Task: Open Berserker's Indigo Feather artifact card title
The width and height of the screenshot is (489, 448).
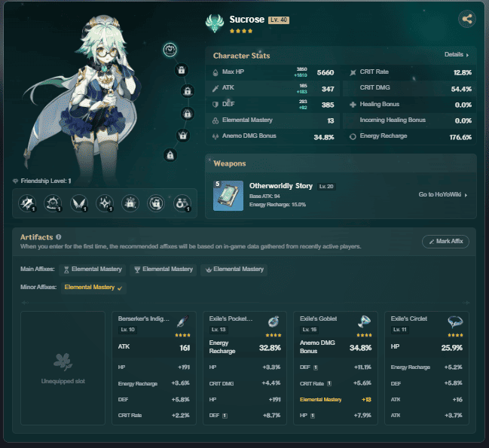Action: (x=143, y=318)
